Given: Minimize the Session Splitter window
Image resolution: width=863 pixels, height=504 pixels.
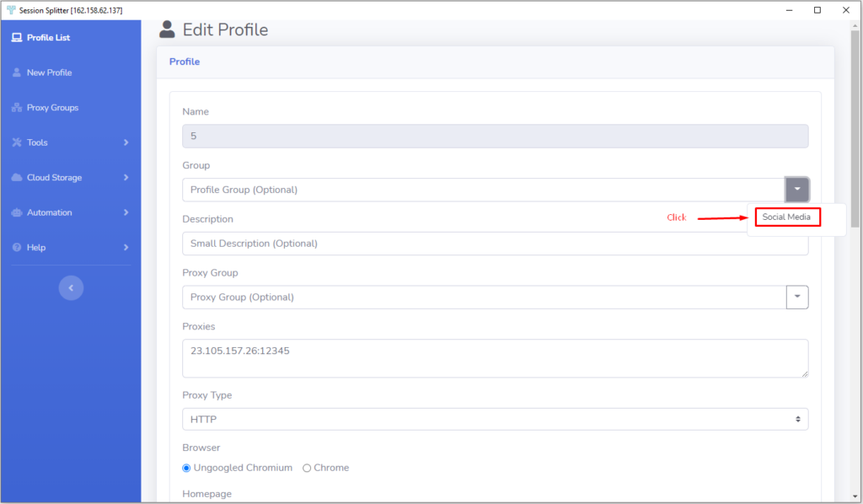Looking at the screenshot, I should coord(789,10).
